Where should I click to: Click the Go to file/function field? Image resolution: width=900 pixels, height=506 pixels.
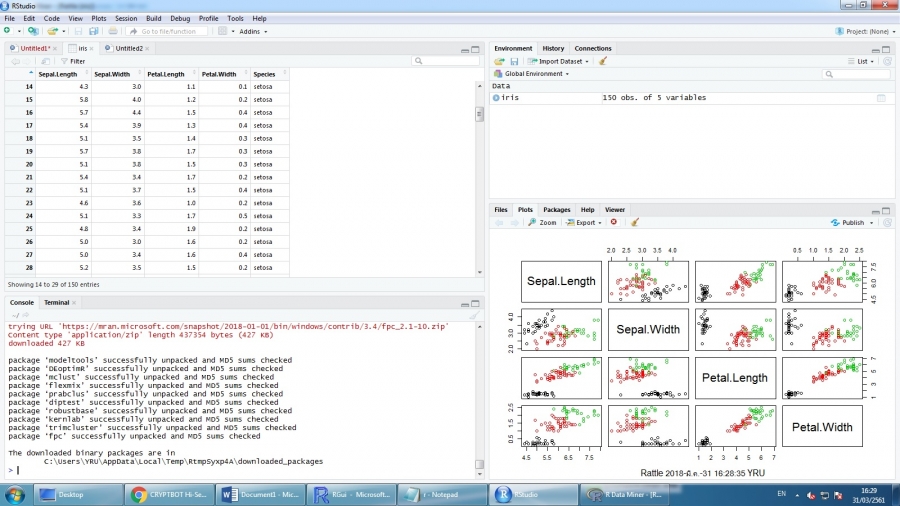coord(168,32)
